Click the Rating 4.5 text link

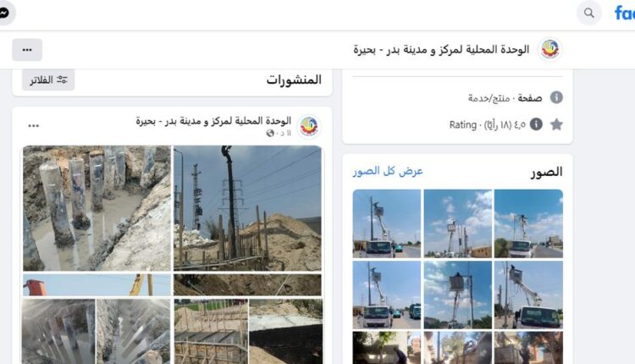[488, 124]
